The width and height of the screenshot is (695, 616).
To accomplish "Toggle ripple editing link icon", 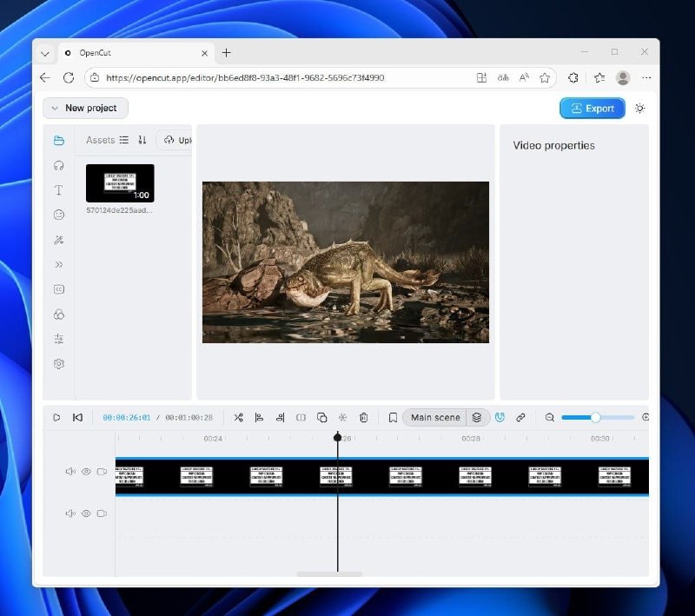I will coord(520,417).
